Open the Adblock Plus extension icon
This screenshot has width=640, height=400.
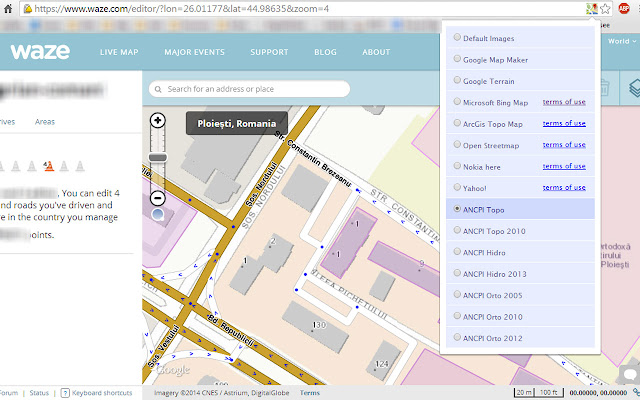pos(624,8)
